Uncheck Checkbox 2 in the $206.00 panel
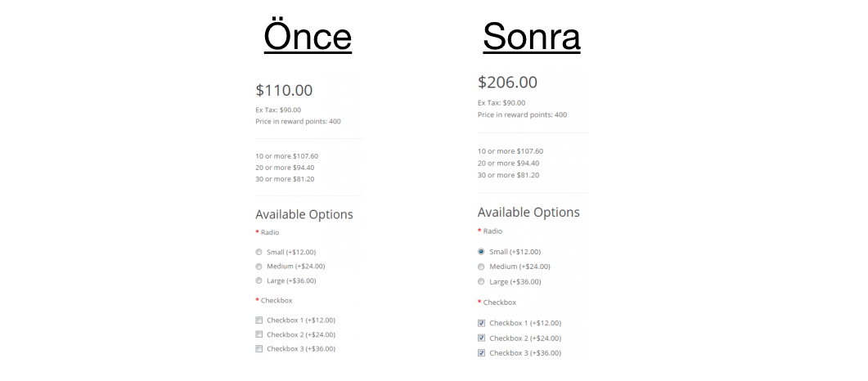Image resolution: width=868 pixels, height=381 pixels. click(481, 338)
